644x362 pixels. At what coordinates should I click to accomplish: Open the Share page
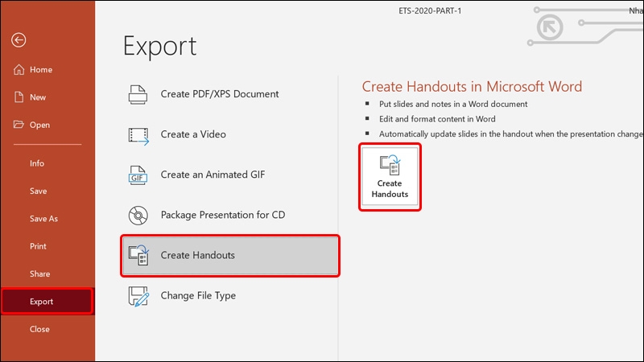[39, 274]
